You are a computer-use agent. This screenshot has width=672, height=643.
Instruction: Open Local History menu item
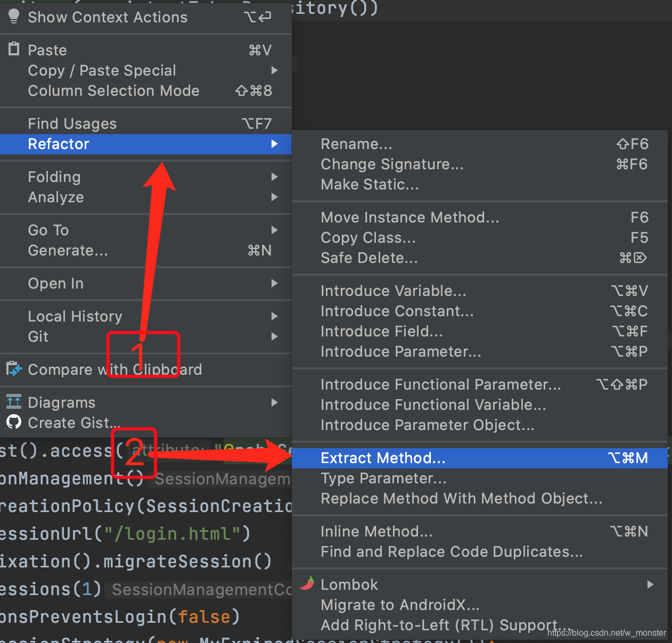coord(146,316)
